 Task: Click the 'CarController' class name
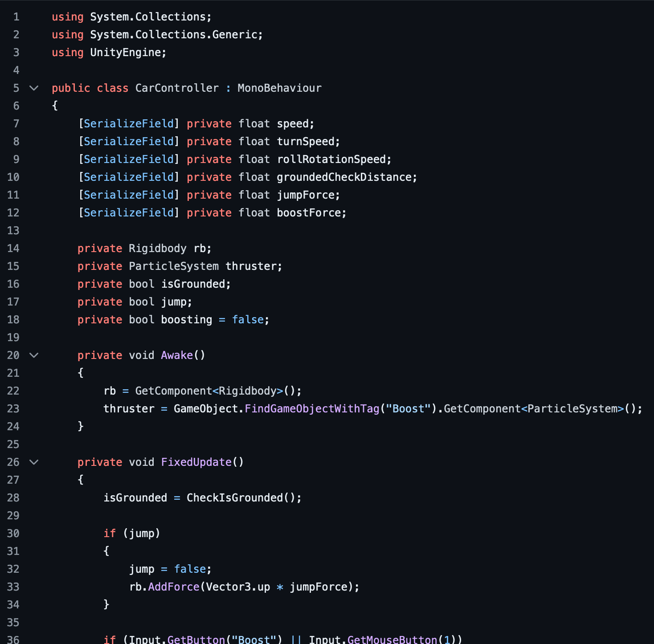[177, 88]
